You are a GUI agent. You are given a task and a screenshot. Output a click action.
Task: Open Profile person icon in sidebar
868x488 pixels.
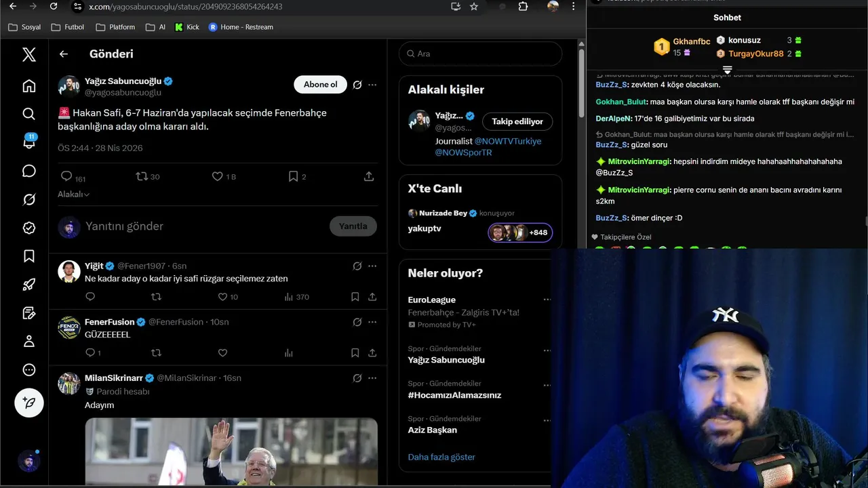(29, 342)
